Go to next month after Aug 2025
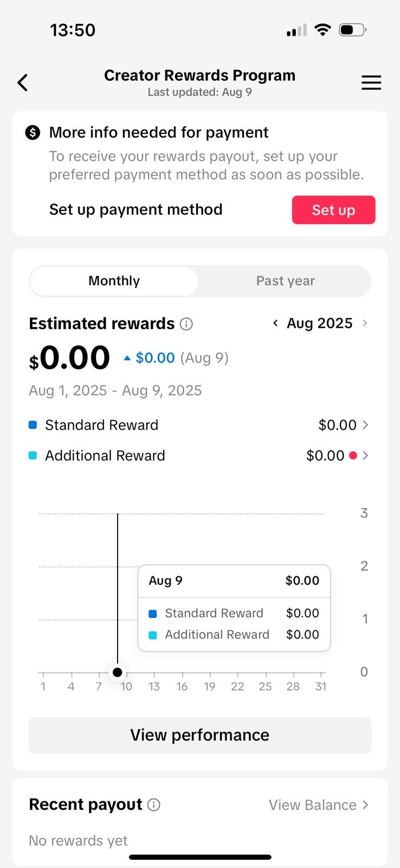 coord(365,323)
